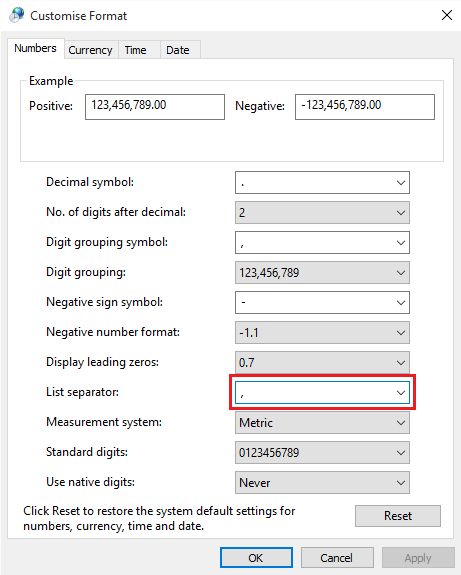The width and height of the screenshot is (461, 575).
Task: Switch to the Currency tab
Action: point(91,50)
